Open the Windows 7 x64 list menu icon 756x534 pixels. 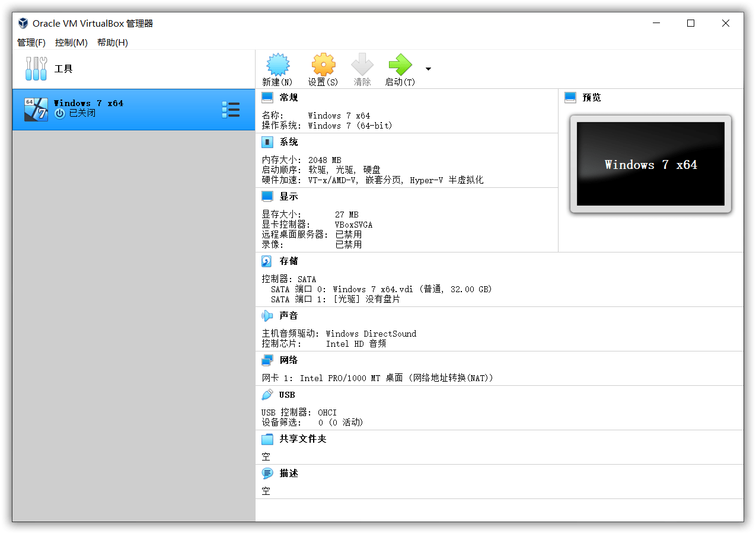tap(231, 109)
